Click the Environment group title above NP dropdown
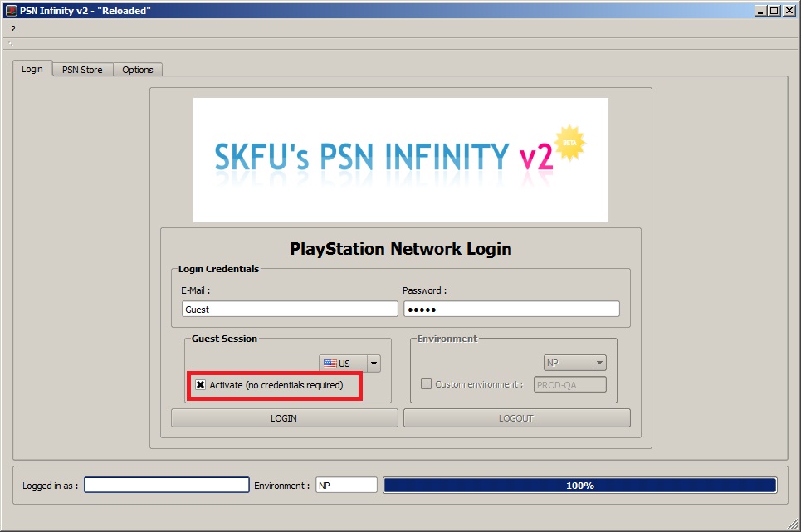Image resolution: width=801 pixels, height=532 pixels. pos(447,339)
